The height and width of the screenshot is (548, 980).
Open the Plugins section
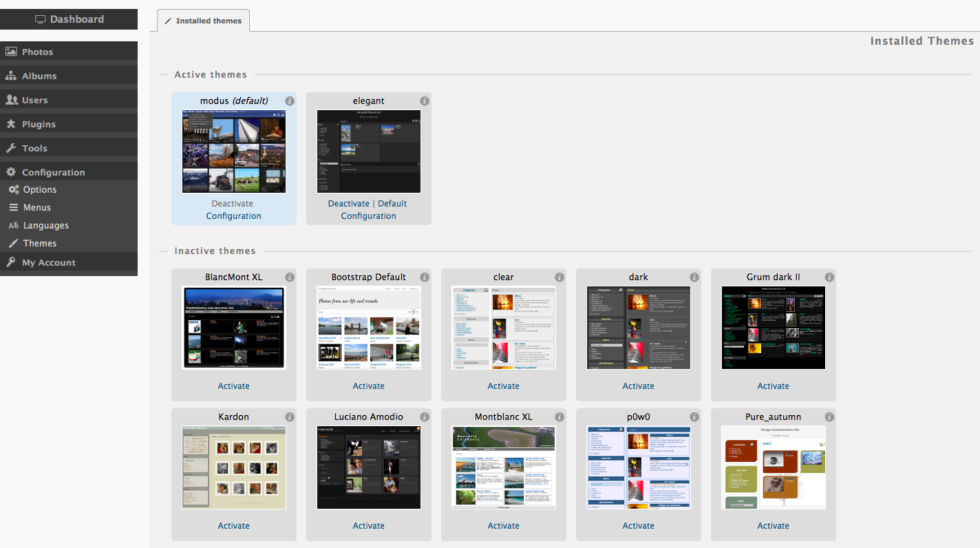click(x=39, y=123)
